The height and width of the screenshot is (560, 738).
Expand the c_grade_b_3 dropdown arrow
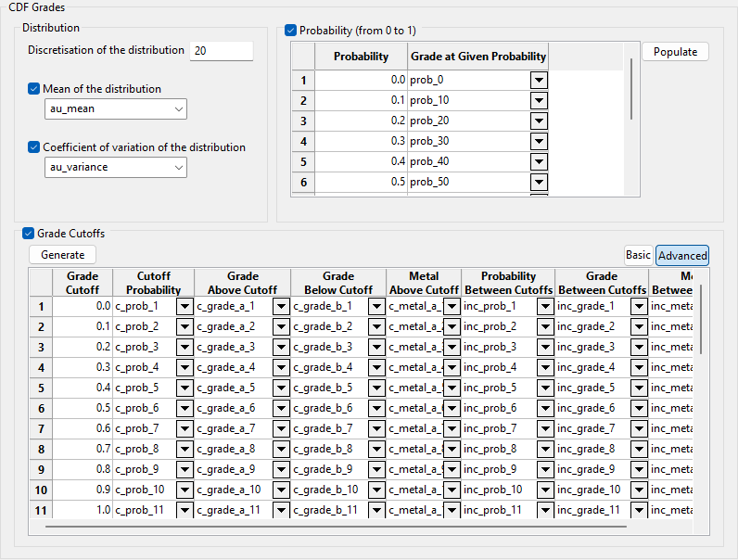[376, 347]
